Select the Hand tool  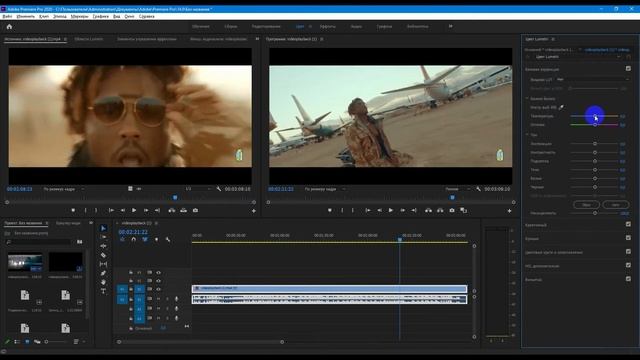coord(103,282)
